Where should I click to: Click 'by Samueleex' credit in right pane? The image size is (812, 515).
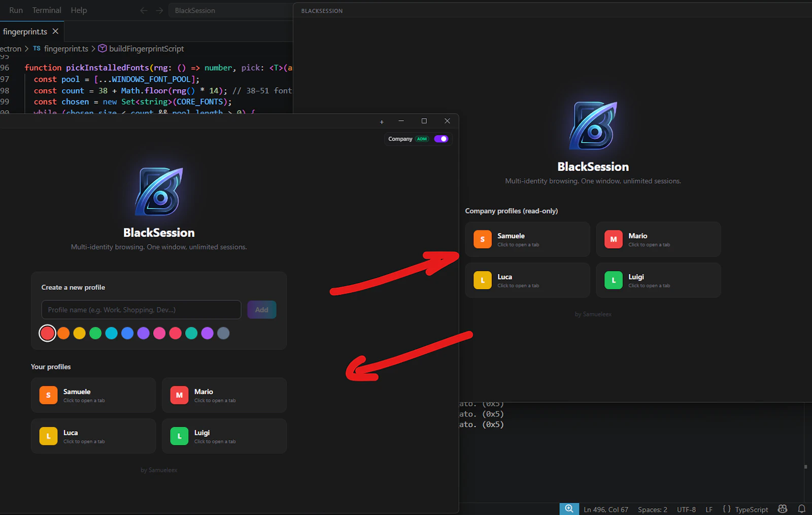[x=593, y=315]
